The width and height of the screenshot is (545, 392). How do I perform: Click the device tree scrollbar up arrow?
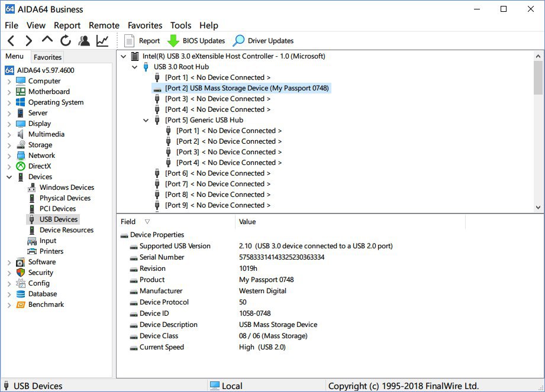pos(538,56)
